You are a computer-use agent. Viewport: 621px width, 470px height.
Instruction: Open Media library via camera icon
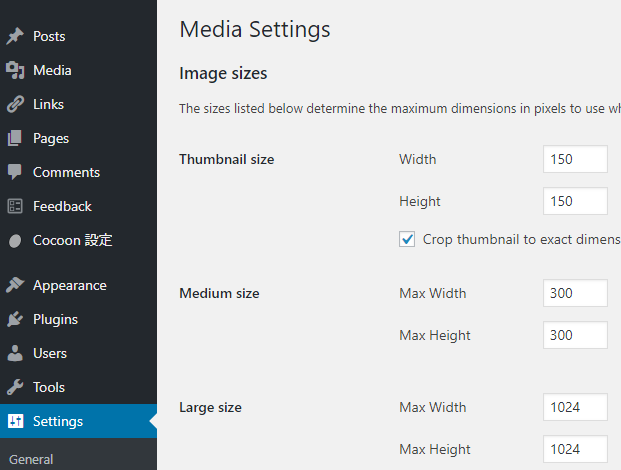(x=15, y=70)
